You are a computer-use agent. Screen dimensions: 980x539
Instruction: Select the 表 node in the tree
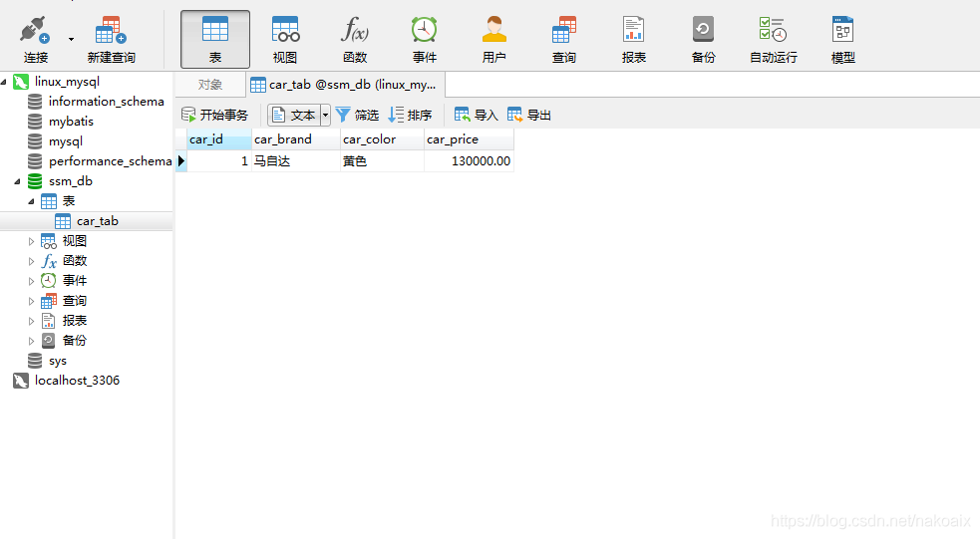coord(68,201)
